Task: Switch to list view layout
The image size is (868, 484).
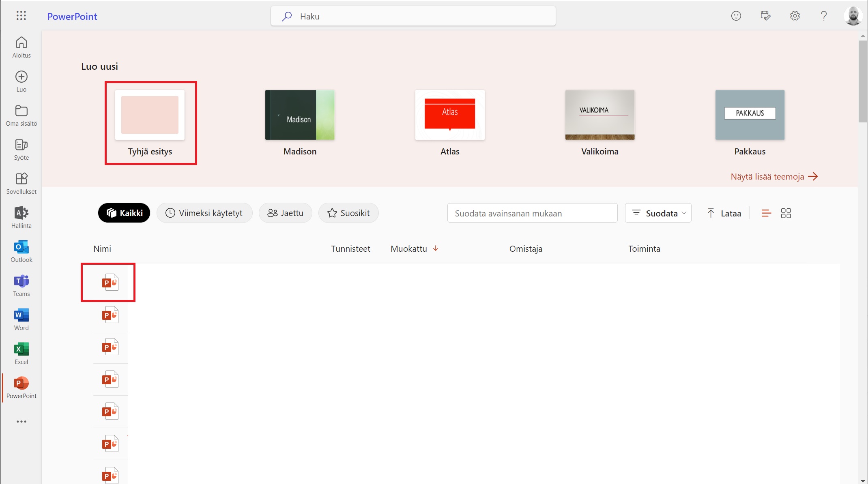Action: pyautogui.click(x=766, y=213)
